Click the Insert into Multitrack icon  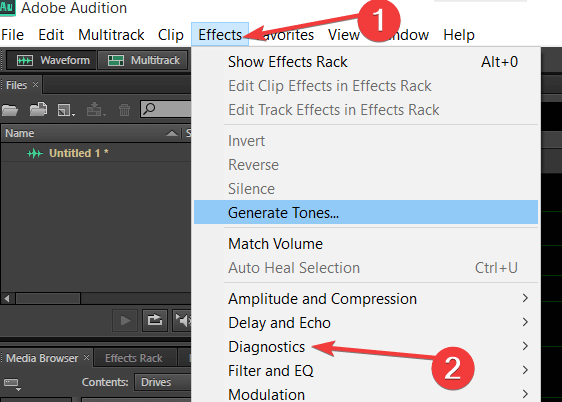[x=95, y=110]
